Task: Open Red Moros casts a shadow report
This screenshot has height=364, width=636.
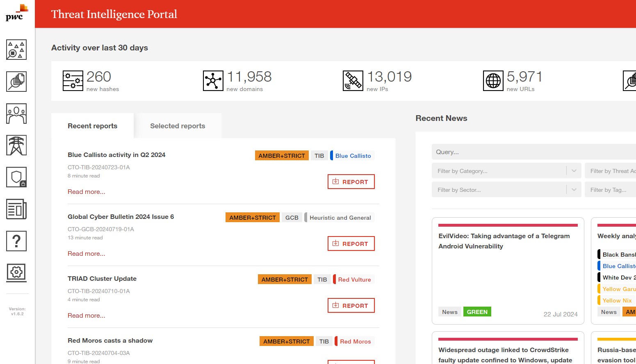Action: 110,341
